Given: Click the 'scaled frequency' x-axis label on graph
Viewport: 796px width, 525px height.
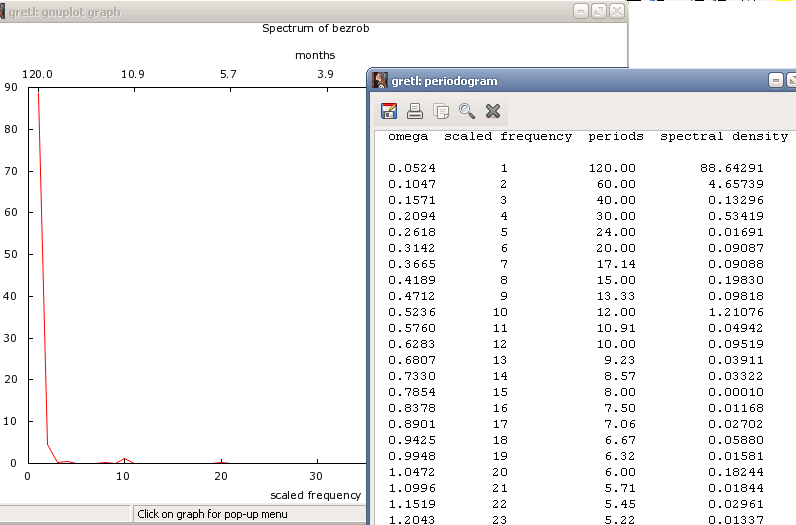Looking at the screenshot, I should pyautogui.click(x=315, y=495).
